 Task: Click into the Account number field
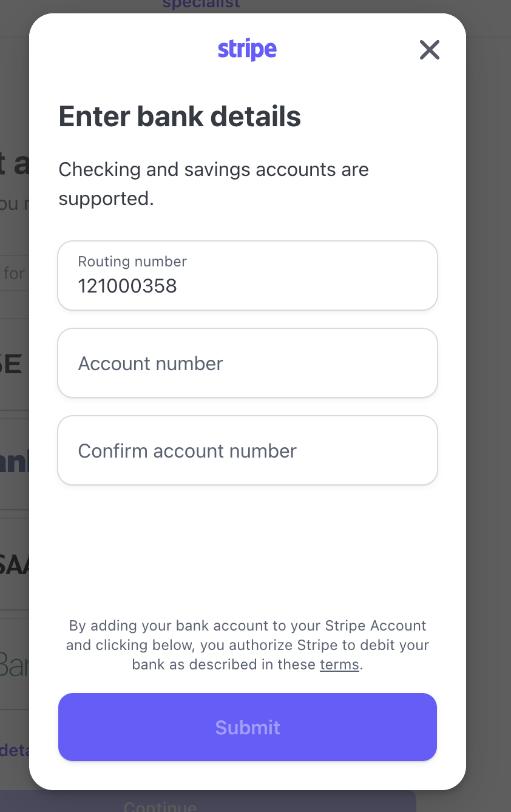pyautogui.click(x=247, y=363)
